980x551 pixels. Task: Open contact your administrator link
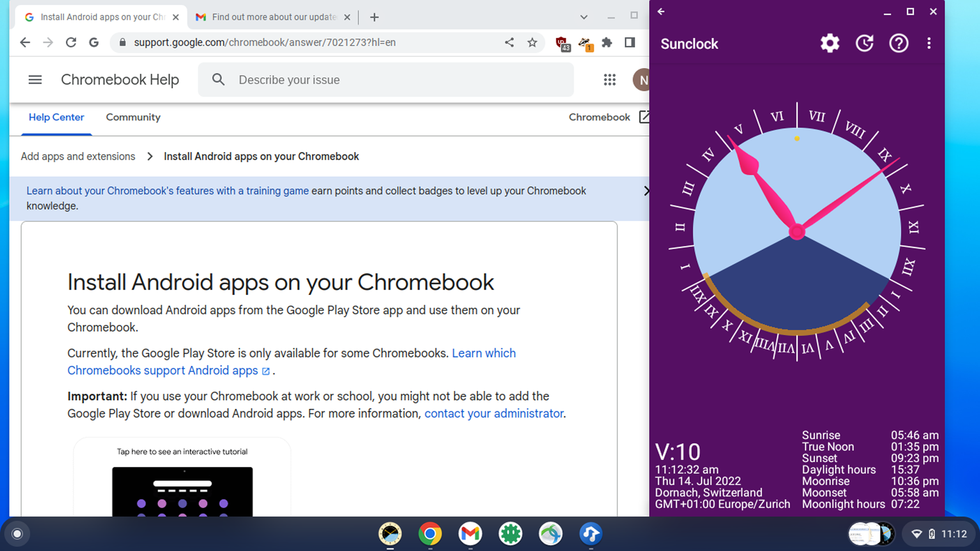(x=494, y=413)
